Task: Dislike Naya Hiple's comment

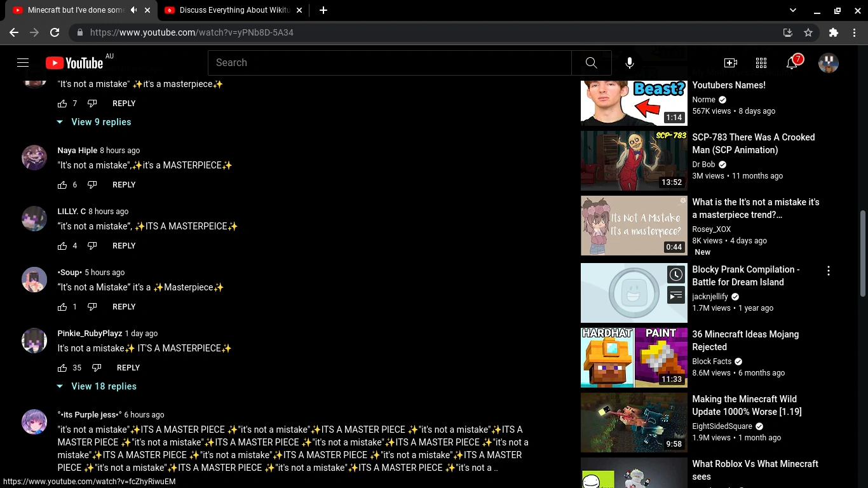Action: click(x=92, y=185)
